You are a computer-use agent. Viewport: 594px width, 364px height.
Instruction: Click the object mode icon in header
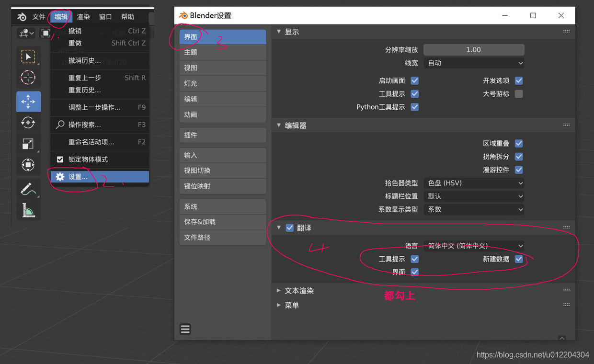pyautogui.click(x=46, y=33)
